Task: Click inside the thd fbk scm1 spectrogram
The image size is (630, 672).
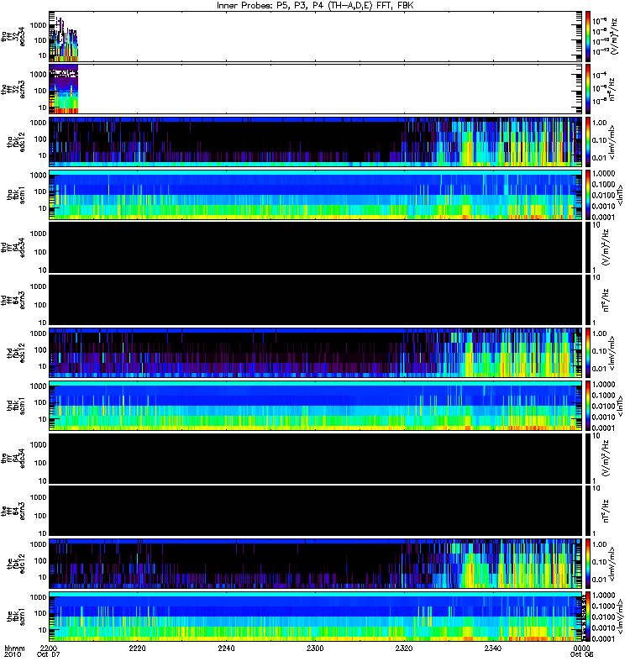Action: 316,406
